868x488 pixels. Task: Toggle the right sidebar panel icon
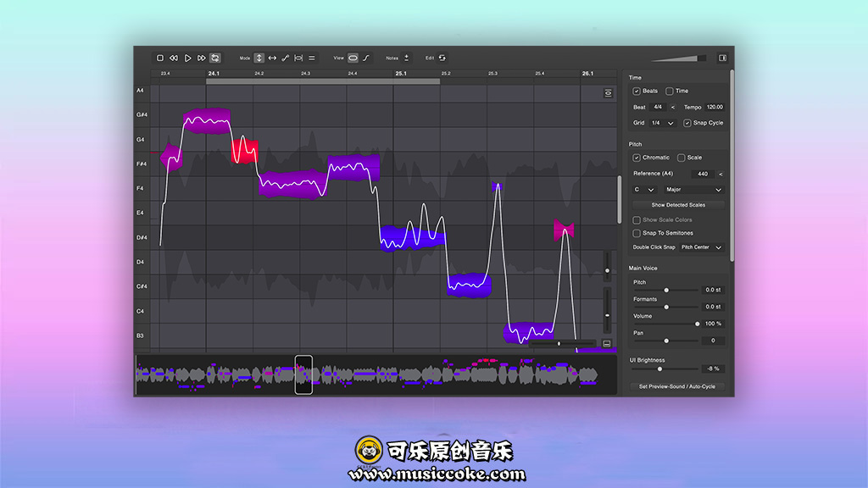722,58
